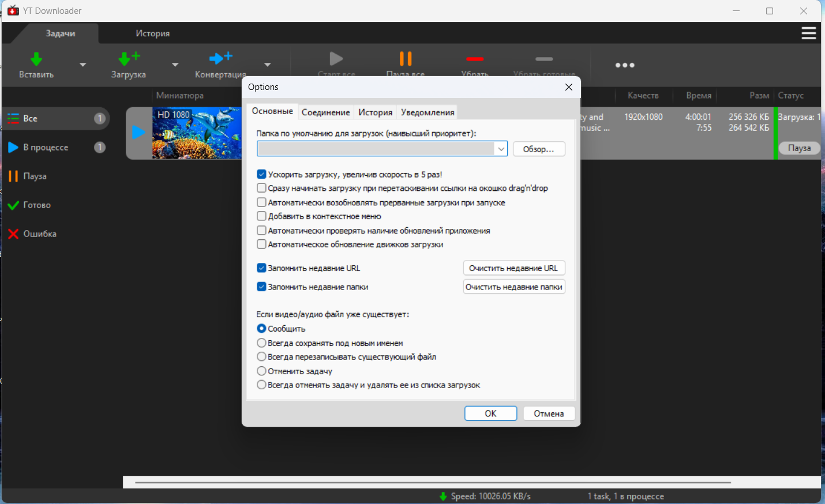Click Очистить недавние URL button
Image resolution: width=825 pixels, height=504 pixels.
pos(513,268)
